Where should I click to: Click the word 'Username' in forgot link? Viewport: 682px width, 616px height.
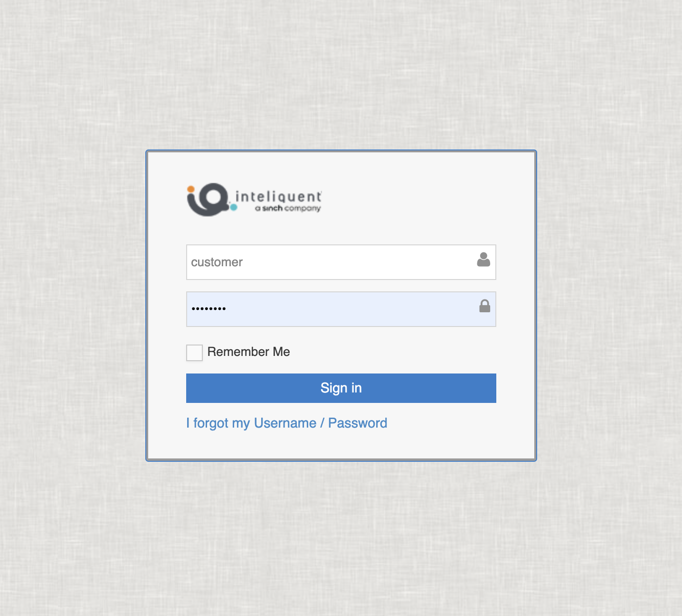click(x=285, y=423)
